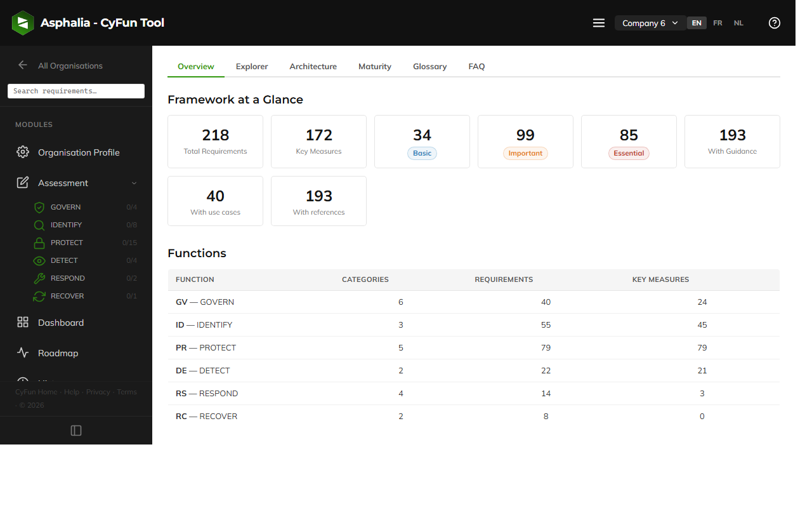This screenshot has width=812, height=508.
Task: Open Dashboard using its grid icon
Action: [x=23, y=322]
